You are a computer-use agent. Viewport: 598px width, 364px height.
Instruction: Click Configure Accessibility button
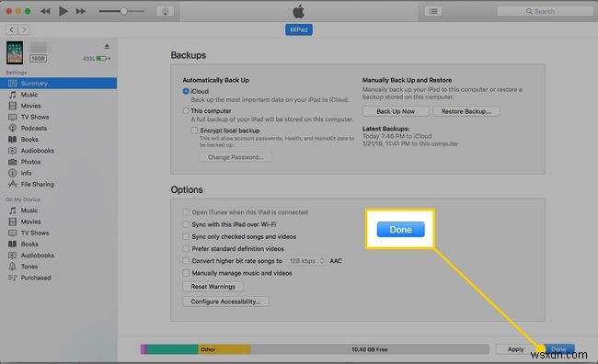click(225, 301)
